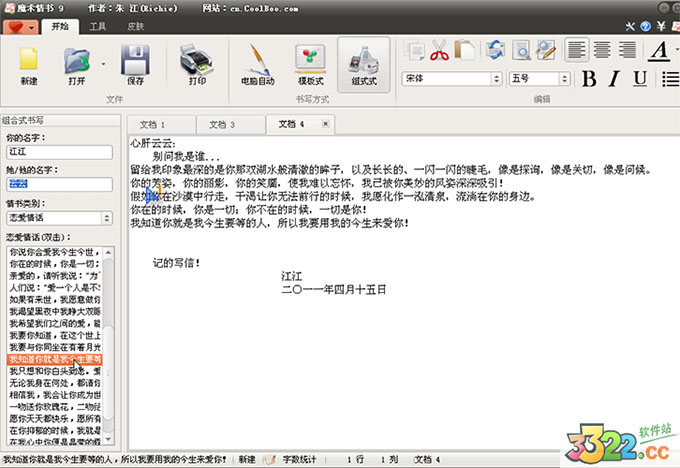This screenshot has width=680, height=468.
Task: Click scroll up arrow of phrases list
Action: pos(108,252)
